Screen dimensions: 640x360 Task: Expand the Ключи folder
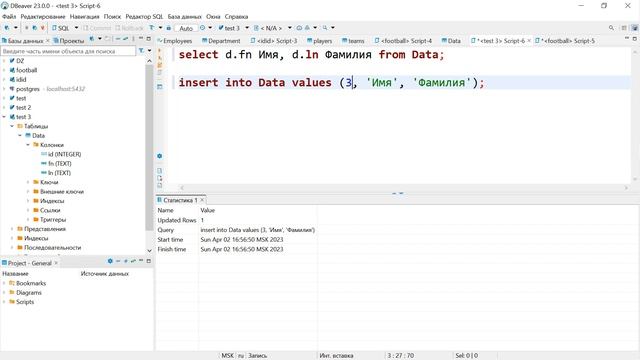(28, 182)
